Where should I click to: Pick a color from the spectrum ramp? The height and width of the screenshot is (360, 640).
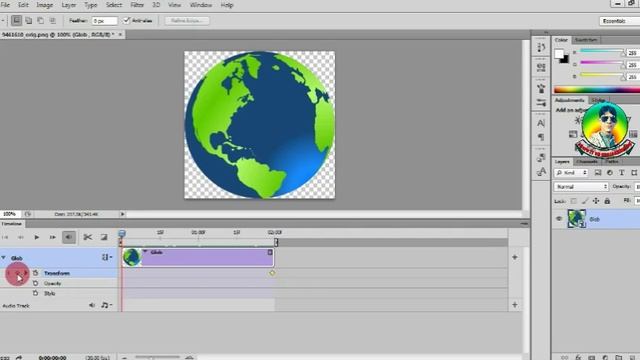click(597, 90)
